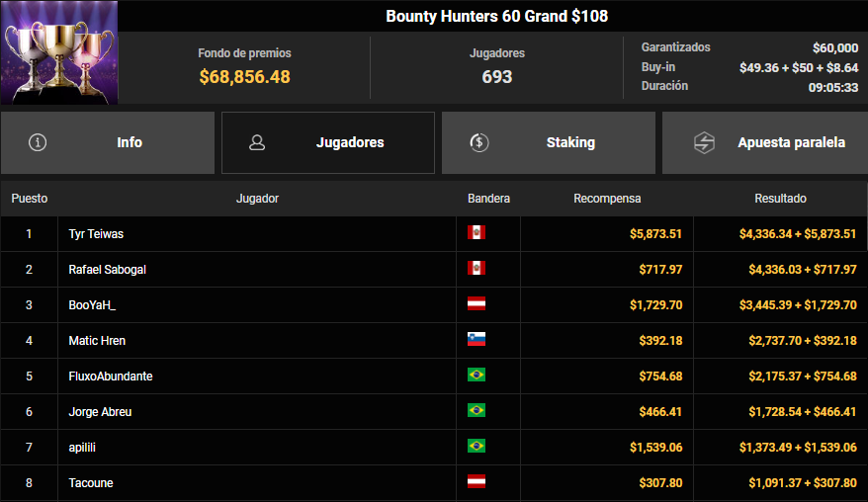Screen dimensions: 868x502
Task: Click Peru flag next to Tyr Teiwas
Action: click(477, 233)
